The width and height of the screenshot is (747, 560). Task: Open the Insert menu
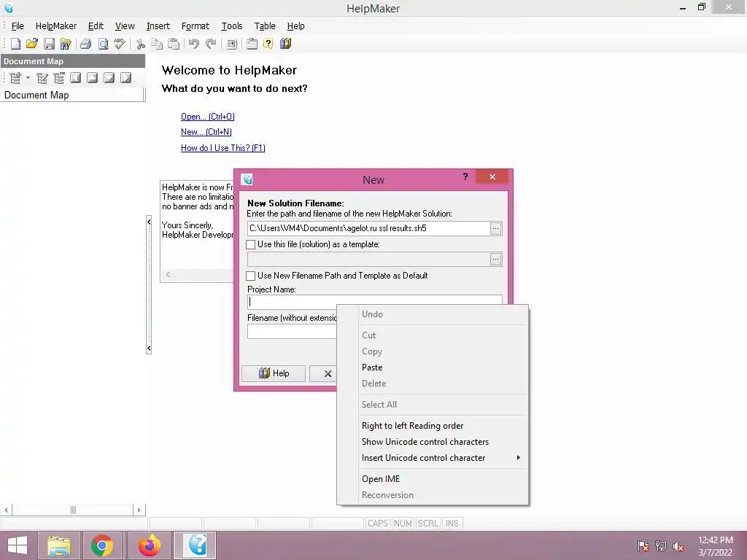[158, 26]
